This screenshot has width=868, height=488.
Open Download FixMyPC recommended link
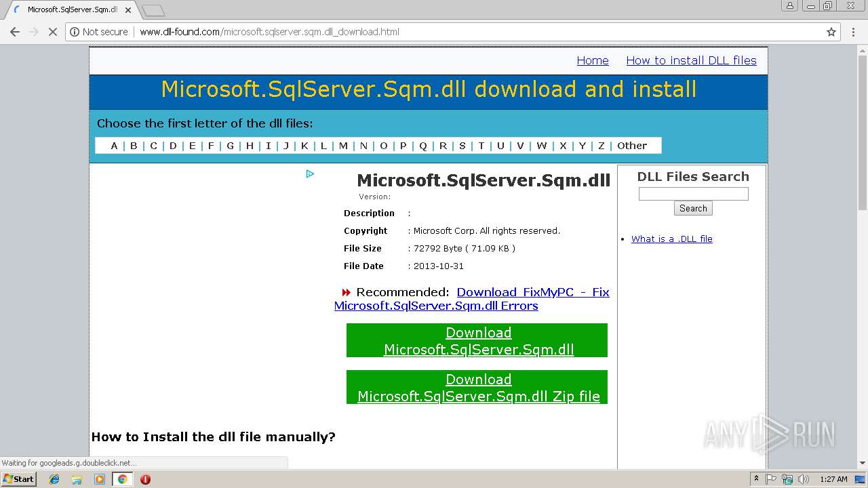[x=472, y=299]
